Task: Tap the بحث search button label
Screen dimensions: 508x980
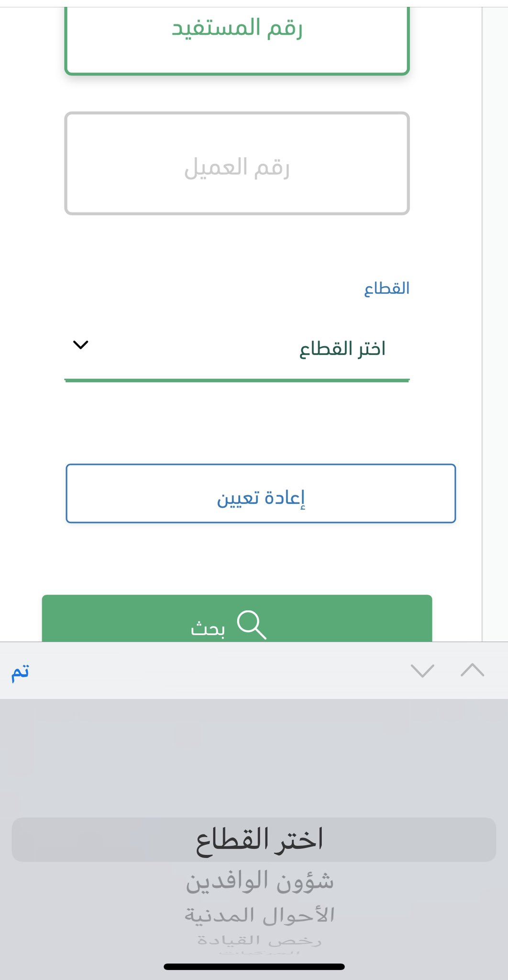Action: [208, 628]
